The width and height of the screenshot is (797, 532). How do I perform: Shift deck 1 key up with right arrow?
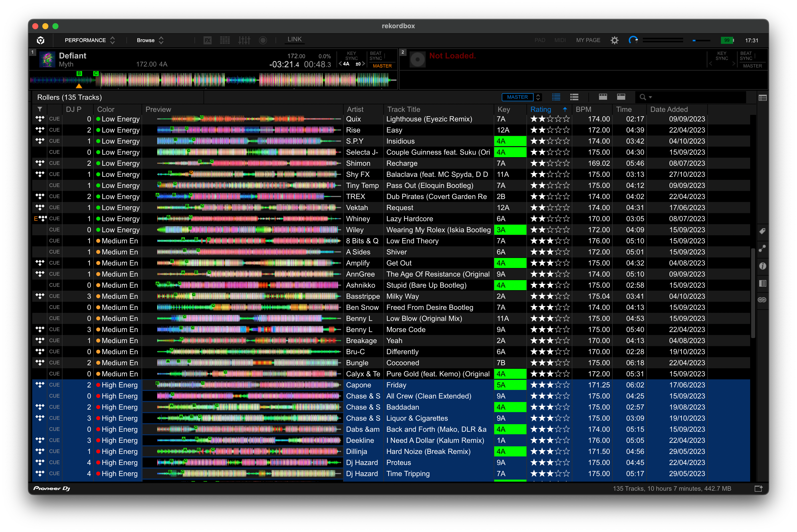[364, 64]
